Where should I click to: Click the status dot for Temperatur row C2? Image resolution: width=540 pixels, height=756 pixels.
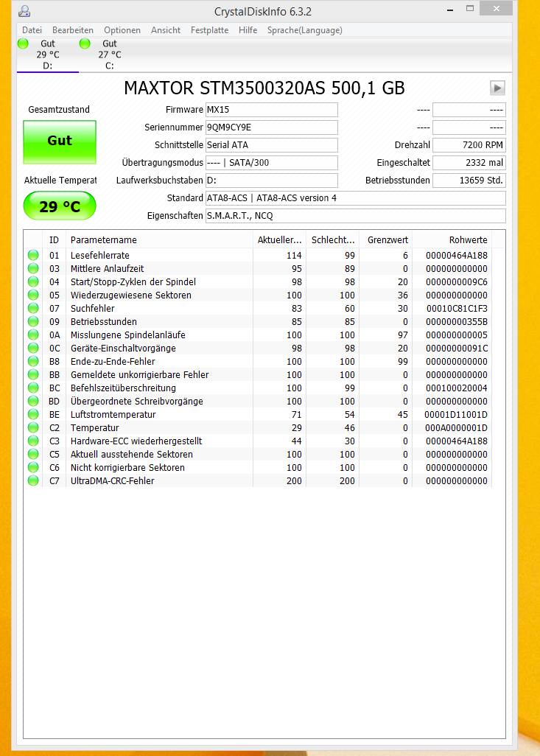[33, 427]
